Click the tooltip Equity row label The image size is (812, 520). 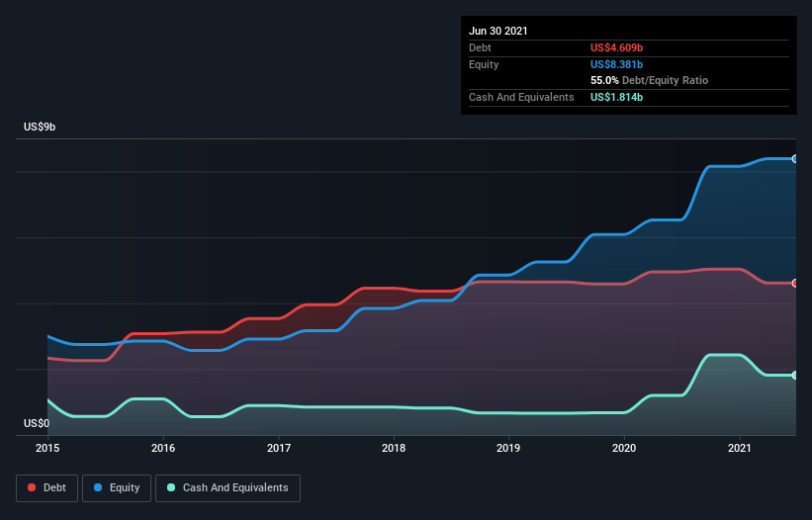pyautogui.click(x=484, y=64)
